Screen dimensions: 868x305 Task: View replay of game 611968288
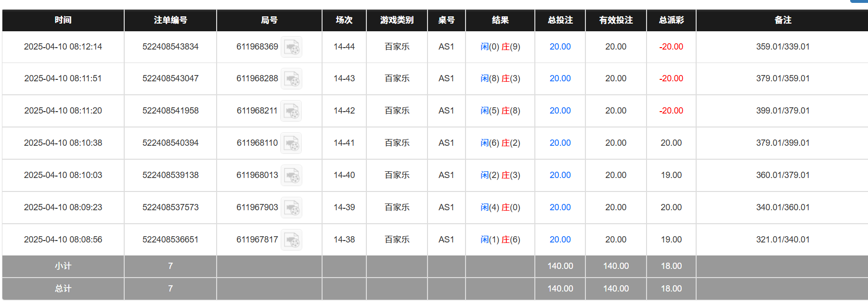pyautogui.click(x=292, y=78)
